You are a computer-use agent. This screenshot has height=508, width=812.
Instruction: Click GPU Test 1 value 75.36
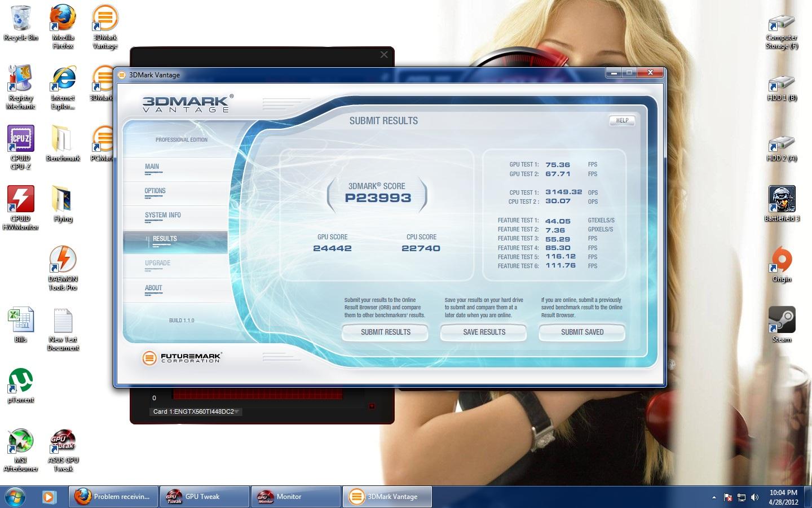coord(558,165)
